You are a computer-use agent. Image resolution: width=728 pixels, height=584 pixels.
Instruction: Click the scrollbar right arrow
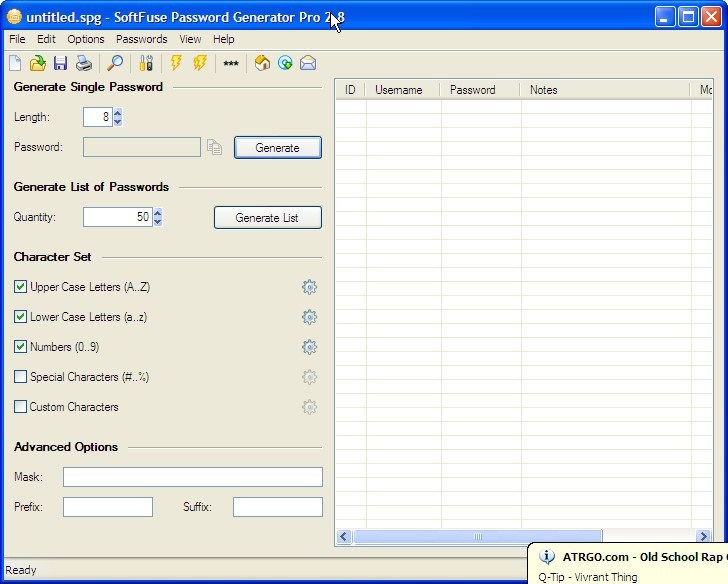click(703, 537)
